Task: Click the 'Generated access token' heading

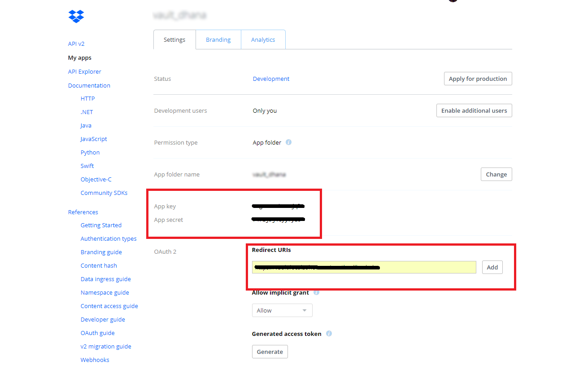Action: 287,334
